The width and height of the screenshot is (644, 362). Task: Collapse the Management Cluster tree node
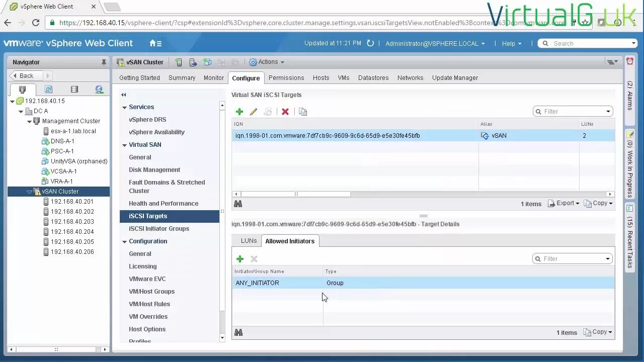(x=29, y=121)
